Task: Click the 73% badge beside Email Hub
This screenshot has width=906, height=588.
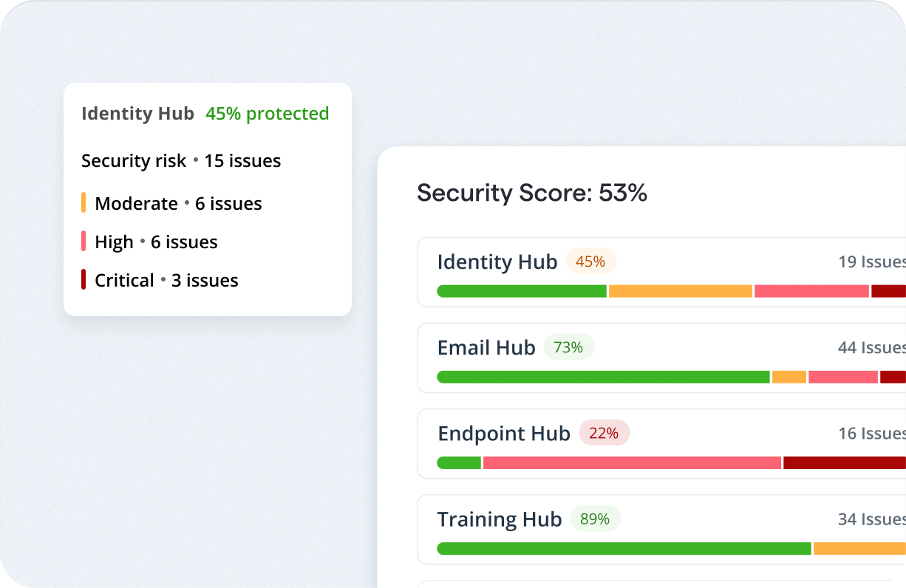Action: coord(568,347)
